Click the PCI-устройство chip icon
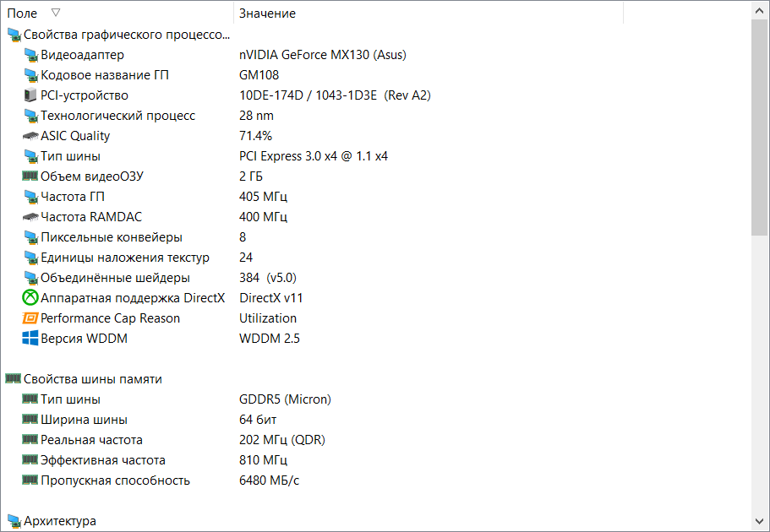This screenshot has width=770, height=532. [x=30, y=95]
